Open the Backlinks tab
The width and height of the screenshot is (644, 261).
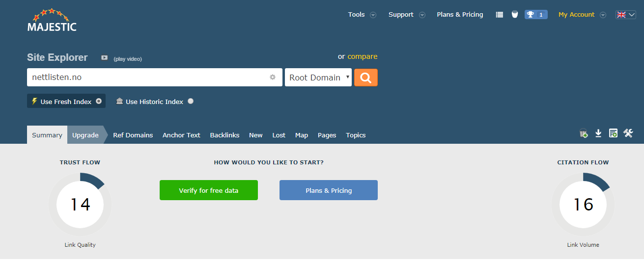[224, 135]
